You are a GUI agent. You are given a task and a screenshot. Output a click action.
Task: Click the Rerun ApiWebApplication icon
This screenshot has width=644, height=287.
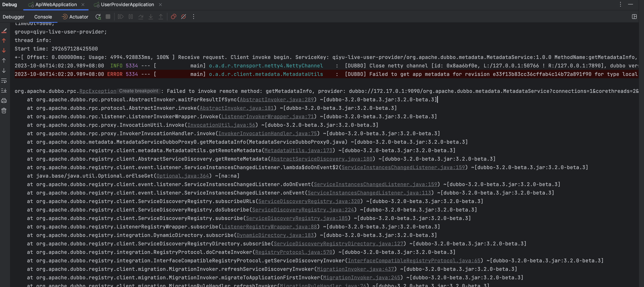(x=98, y=17)
